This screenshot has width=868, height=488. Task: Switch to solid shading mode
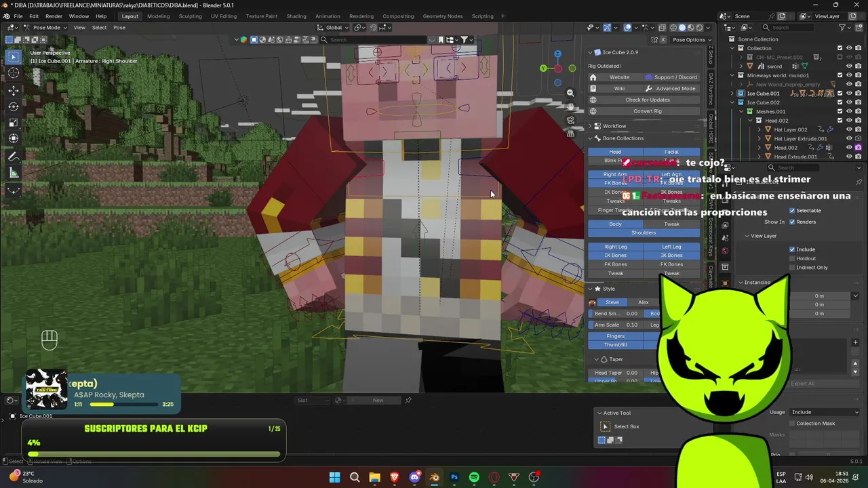point(683,28)
